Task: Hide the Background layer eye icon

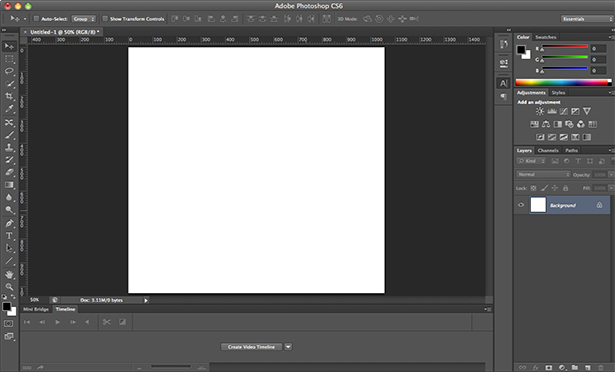Action: [x=521, y=205]
